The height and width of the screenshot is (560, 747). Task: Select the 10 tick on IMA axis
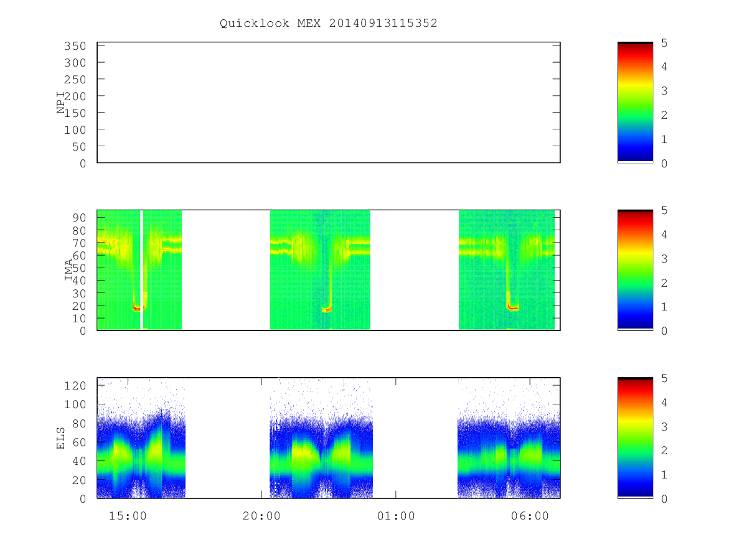tap(79, 319)
